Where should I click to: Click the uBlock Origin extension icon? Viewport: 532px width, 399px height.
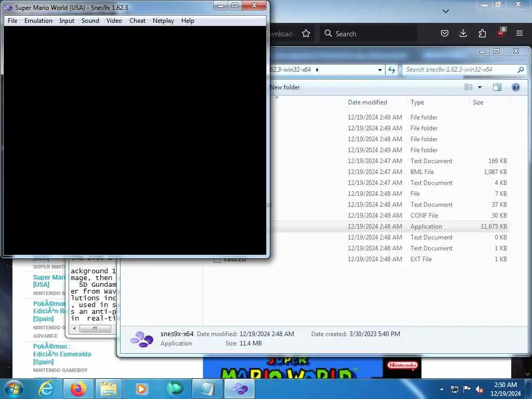point(501,33)
